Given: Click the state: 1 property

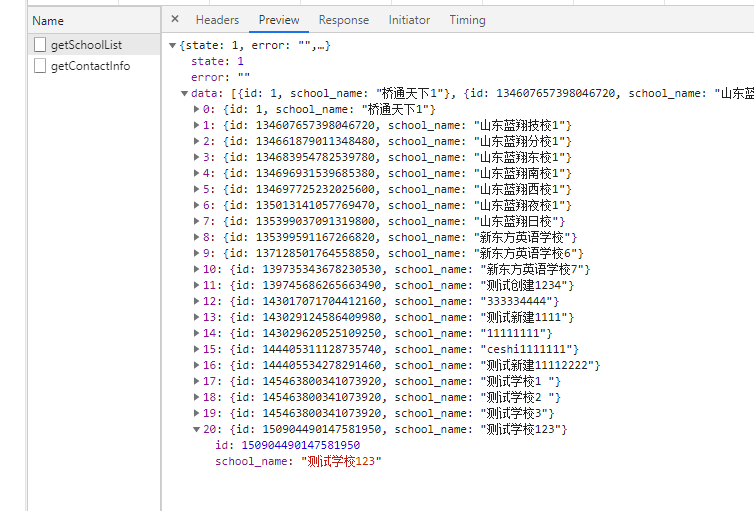Looking at the screenshot, I should pos(217,61).
